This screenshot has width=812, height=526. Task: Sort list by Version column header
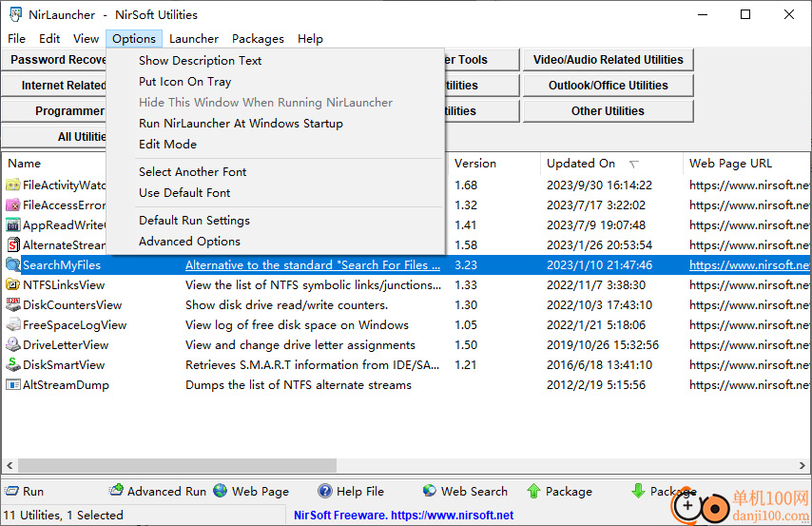pyautogui.click(x=494, y=164)
